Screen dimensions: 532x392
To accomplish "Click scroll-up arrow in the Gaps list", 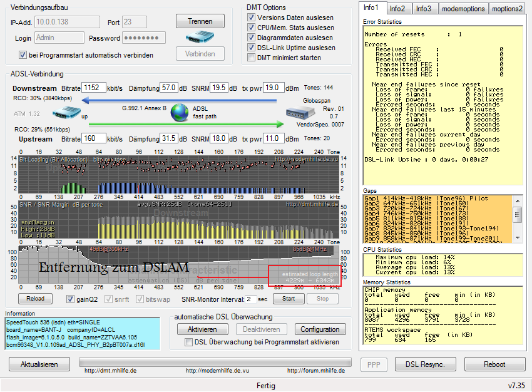I will [517, 201].
